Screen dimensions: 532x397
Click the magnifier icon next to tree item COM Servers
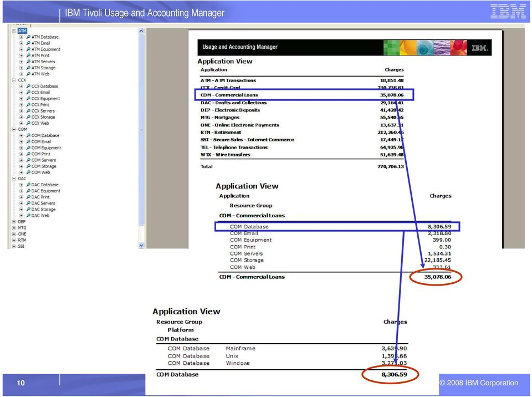point(28,160)
